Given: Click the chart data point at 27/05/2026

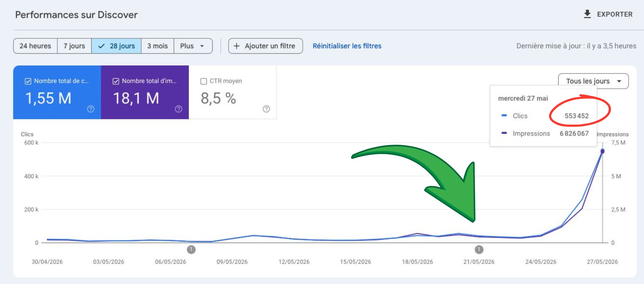Looking at the screenshot, I should pos(602,151).
